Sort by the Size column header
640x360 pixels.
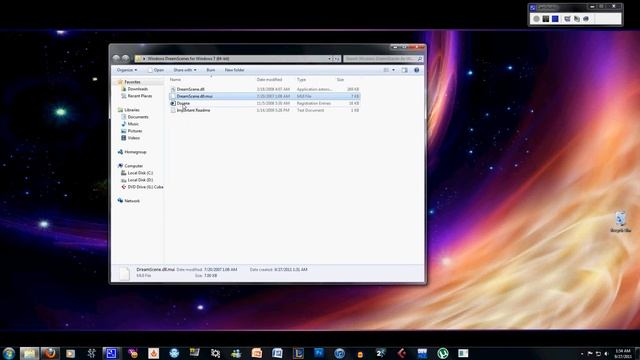pyautogui.click(x=340, y=80)
